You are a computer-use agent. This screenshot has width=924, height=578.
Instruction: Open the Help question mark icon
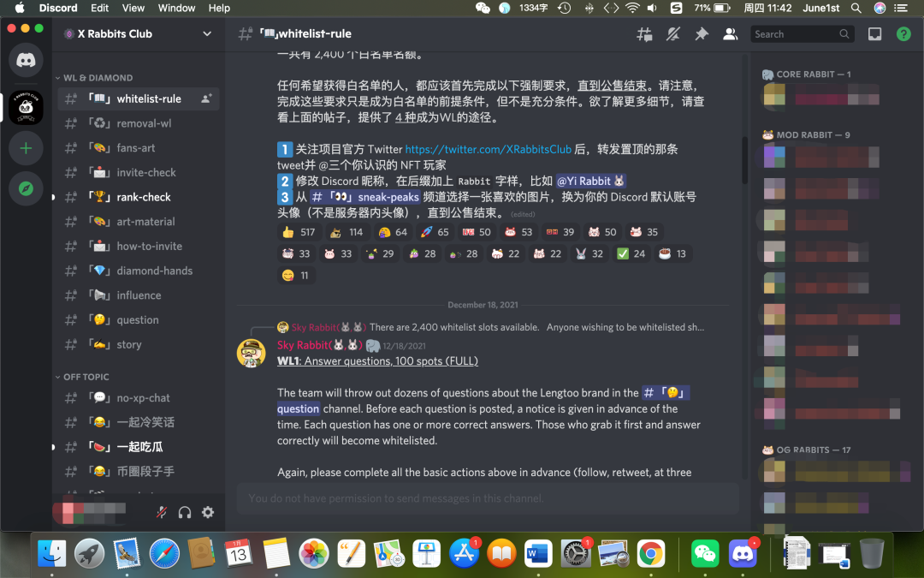(x=903, y=34)
